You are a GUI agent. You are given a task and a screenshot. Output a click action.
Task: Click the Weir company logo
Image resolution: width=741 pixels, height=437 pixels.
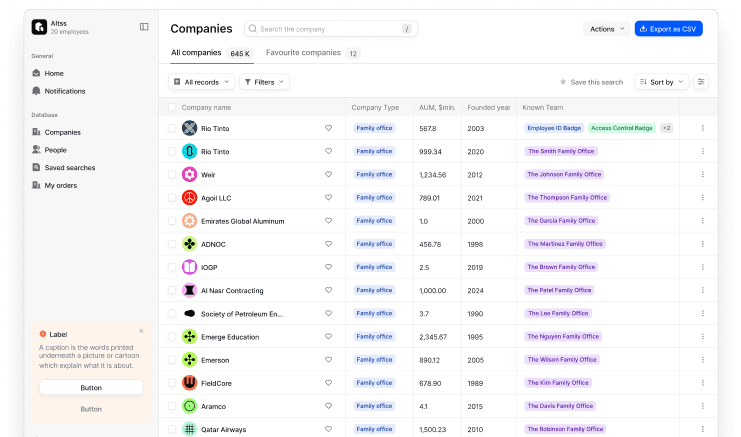click(x=190, y=174)
